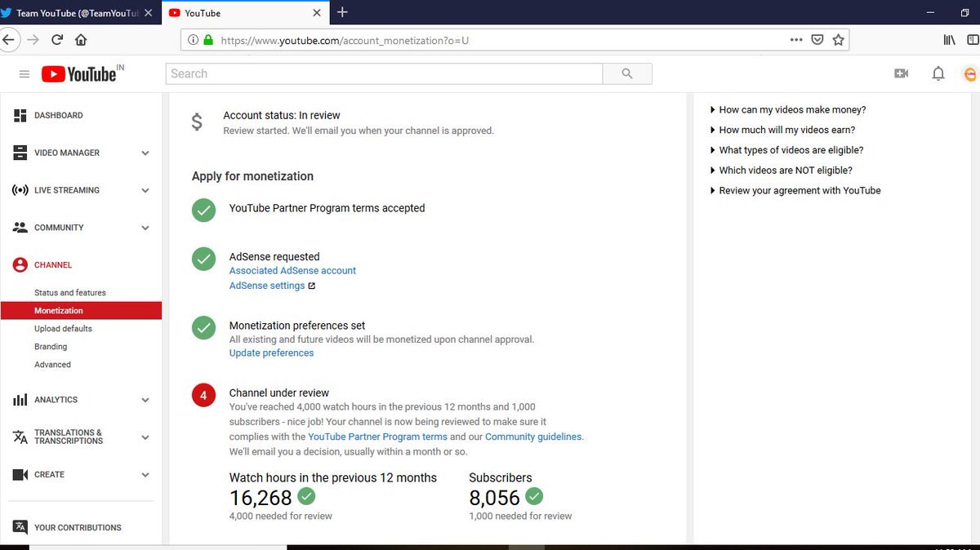This screenshot has width=980, height=550.
Task: Open the browser library icon
Action: point(950,39)
